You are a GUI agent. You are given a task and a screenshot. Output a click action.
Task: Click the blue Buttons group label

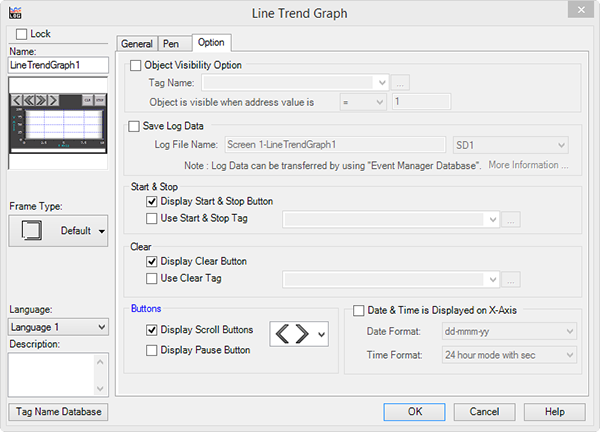146,308
